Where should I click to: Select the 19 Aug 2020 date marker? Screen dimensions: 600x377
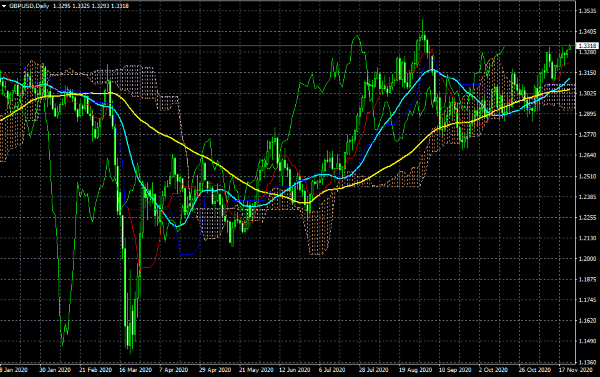pyautogui.click(x=415, y=370)
